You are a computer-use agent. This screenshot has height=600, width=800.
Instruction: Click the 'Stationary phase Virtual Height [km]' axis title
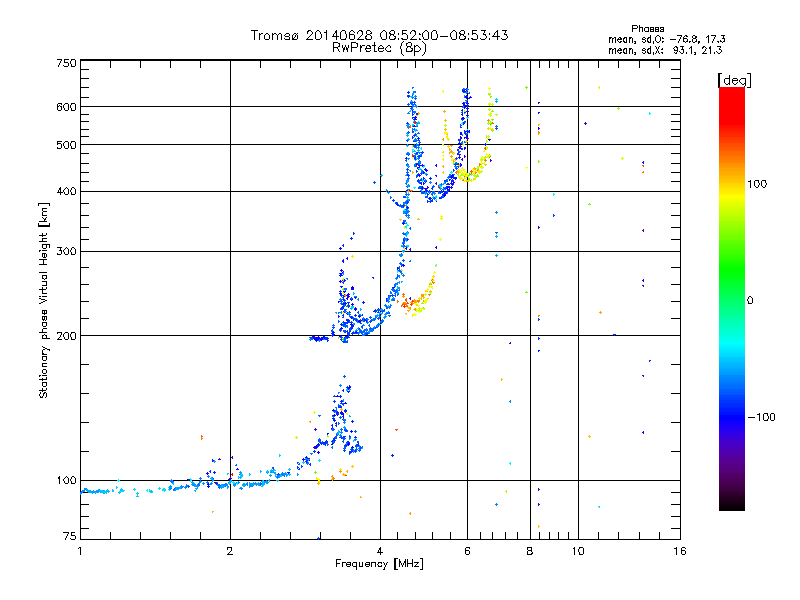pyautogui.click(x=44, y=300)
